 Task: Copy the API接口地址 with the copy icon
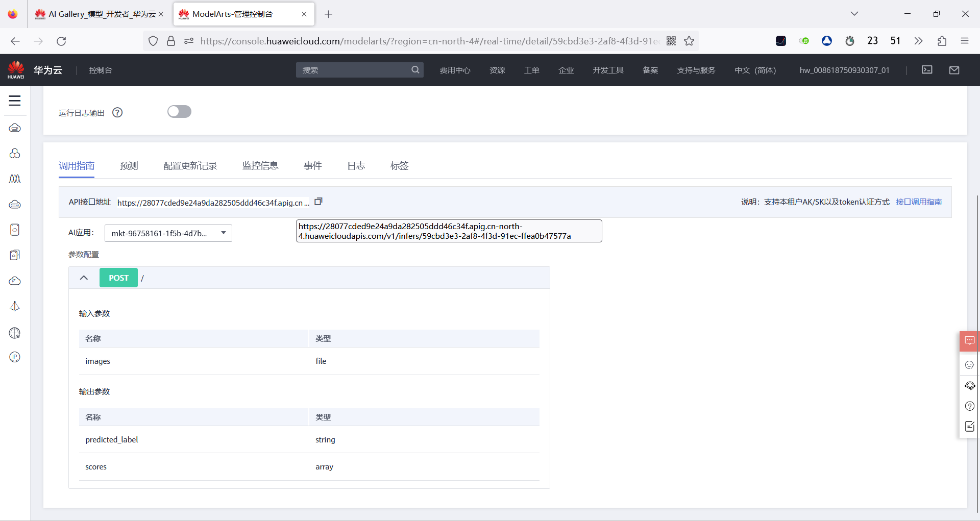(318, 202)
